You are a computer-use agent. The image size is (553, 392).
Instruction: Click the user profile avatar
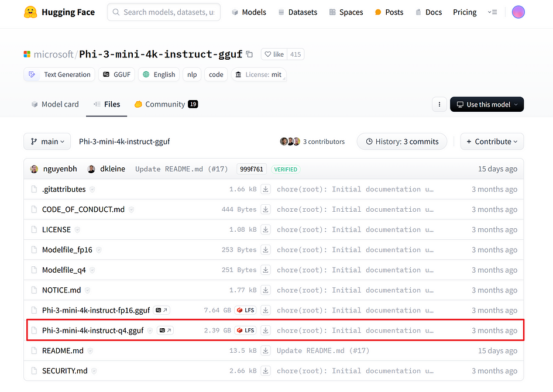coord(518,12)
